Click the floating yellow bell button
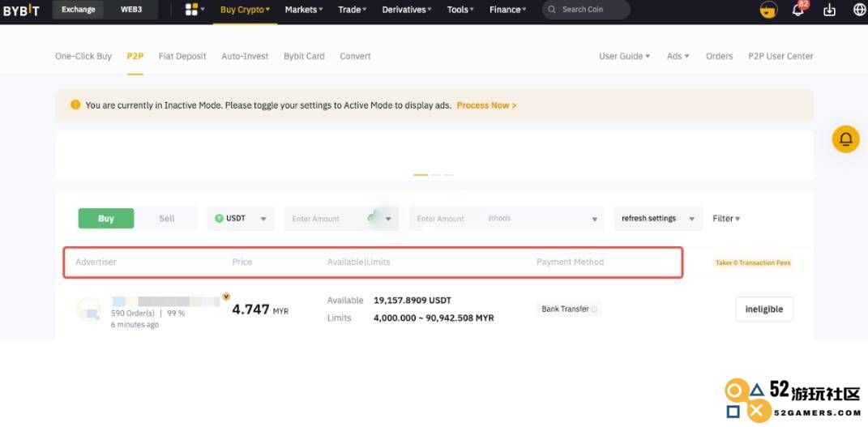 (x=845, y=139)
